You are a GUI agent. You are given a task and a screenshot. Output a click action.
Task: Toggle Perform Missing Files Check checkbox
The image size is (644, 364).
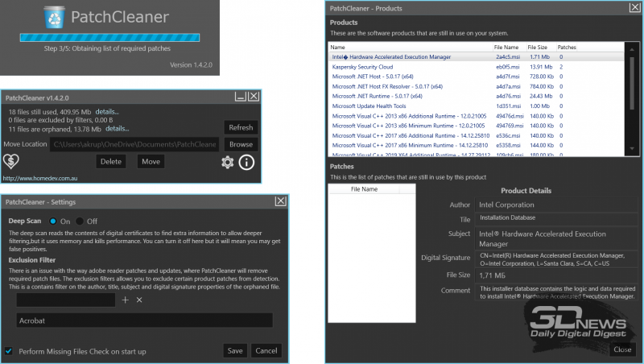[9, 351]
